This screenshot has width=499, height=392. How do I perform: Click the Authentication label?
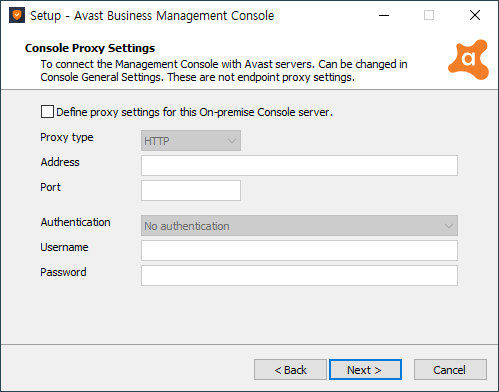click(x=75, y=222)
